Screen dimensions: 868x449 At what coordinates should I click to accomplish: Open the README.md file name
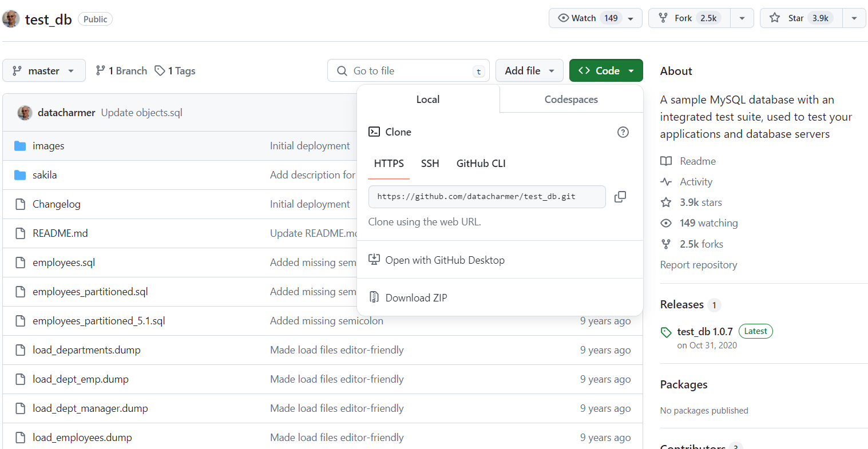point(60,233)
